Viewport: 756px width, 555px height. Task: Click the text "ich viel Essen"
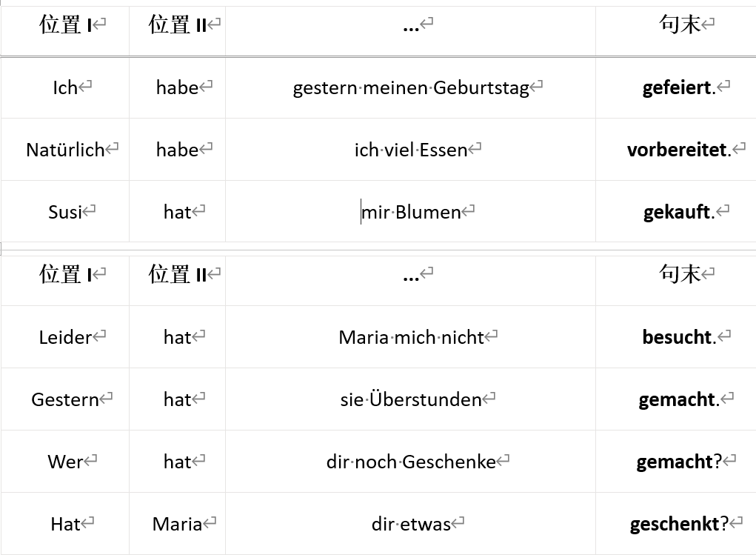coord(411,150)
